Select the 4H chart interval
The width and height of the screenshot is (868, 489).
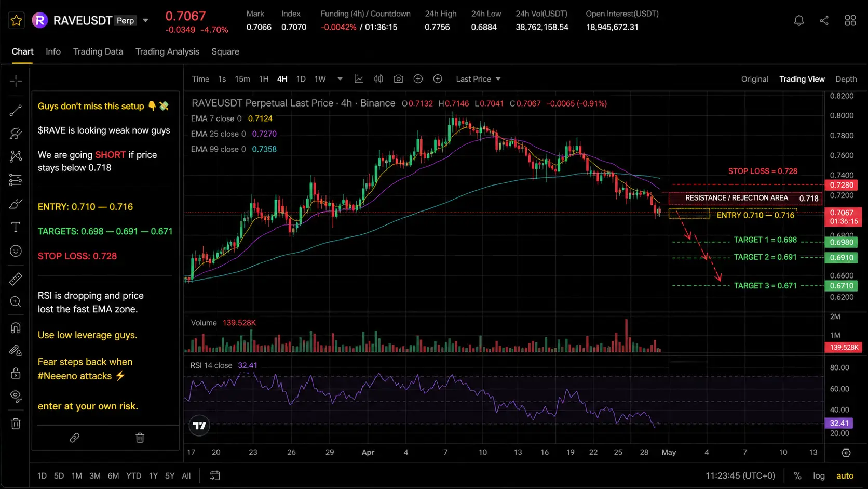click(282, 79)
